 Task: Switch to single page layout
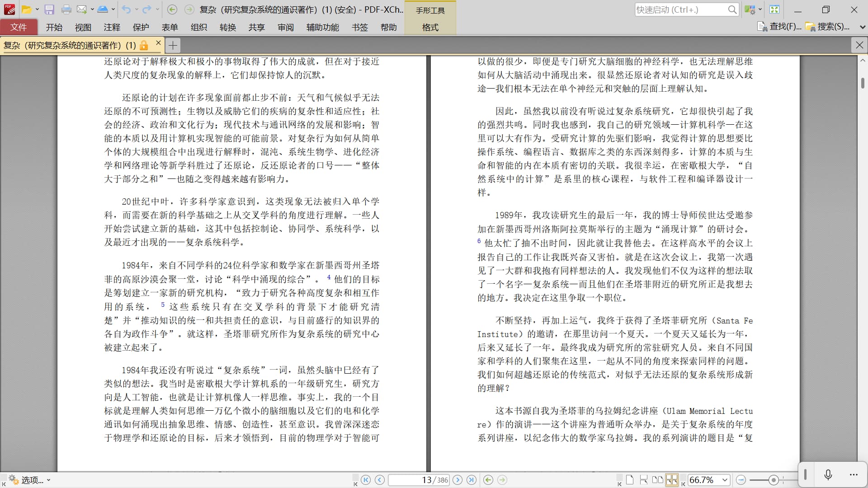tap(630, 480)
